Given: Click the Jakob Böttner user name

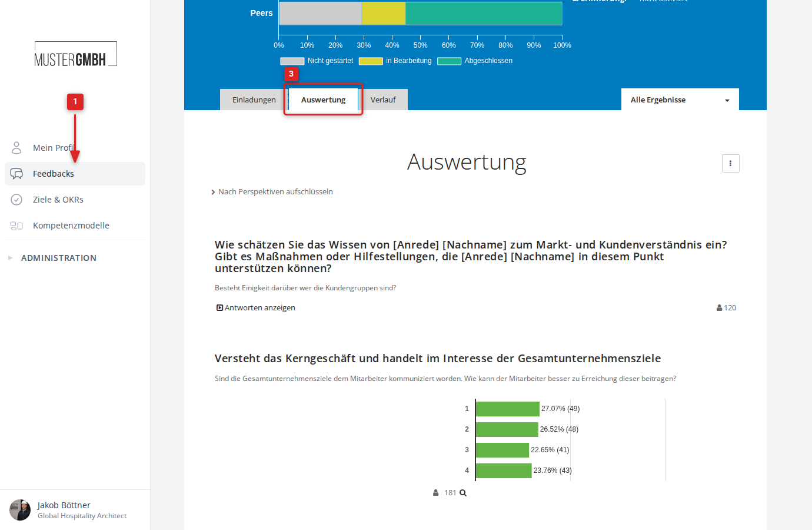Looking at the screenshot, I should pos(64,505).
